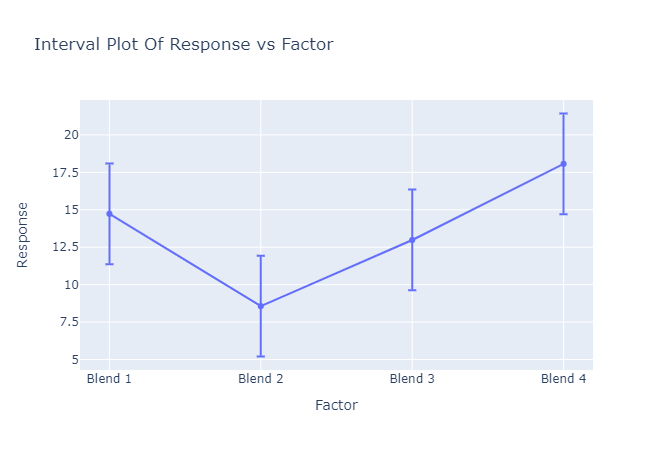Click the 'Factor' x-axis title
672x450 pixels.
(336, 405)
